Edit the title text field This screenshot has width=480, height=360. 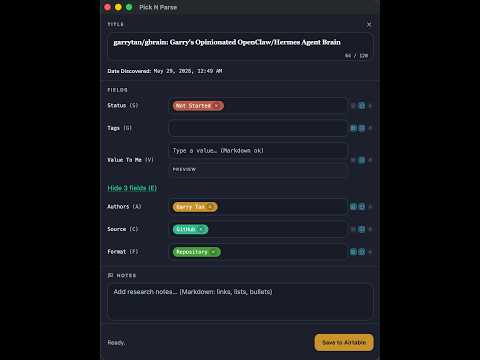coord(240,47)
